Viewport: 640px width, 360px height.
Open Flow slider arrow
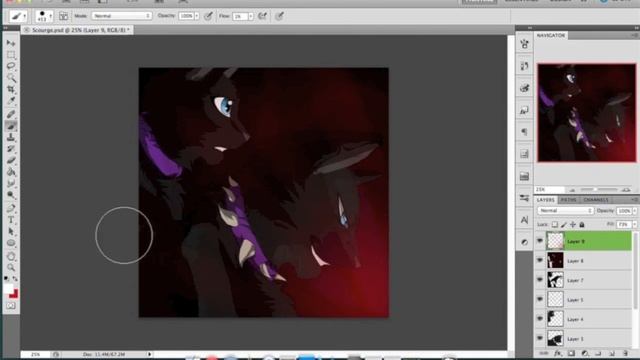click(251, 16)
